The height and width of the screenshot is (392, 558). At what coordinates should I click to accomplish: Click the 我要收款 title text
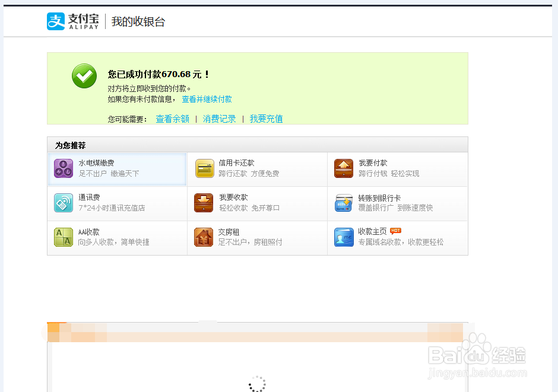(x=233, y=197)
